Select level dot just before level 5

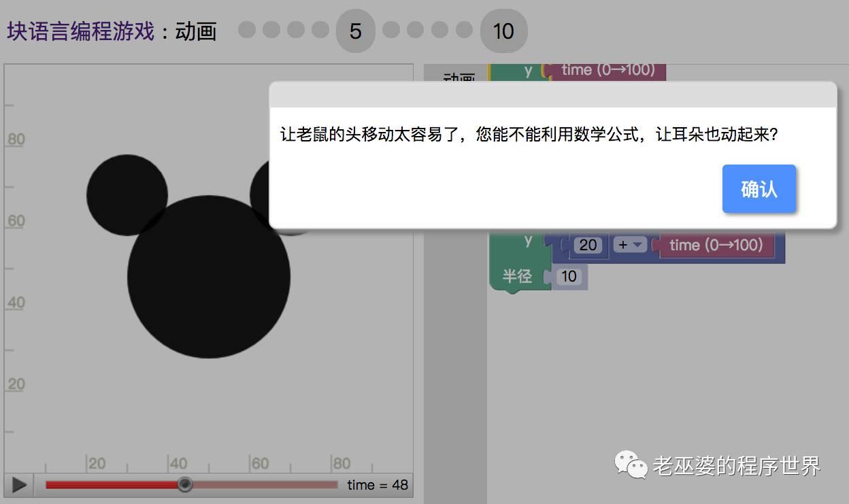(320, 30)
